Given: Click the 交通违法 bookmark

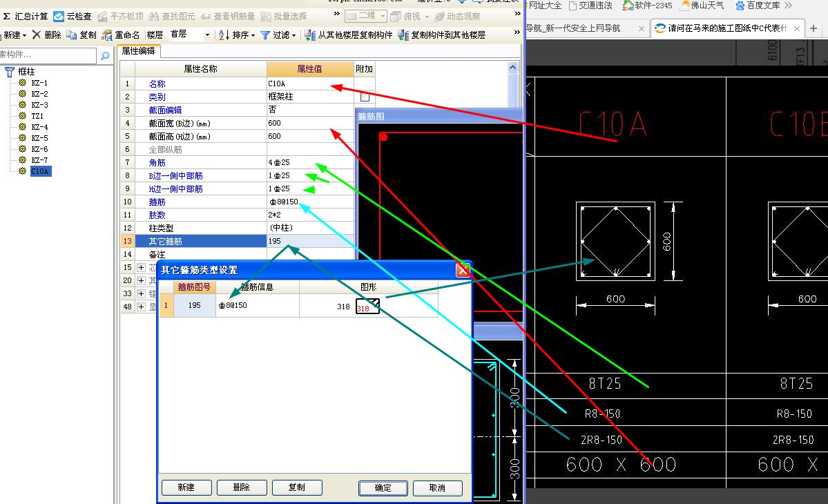Looking at the screenshot, I should (x=590, y=6).
